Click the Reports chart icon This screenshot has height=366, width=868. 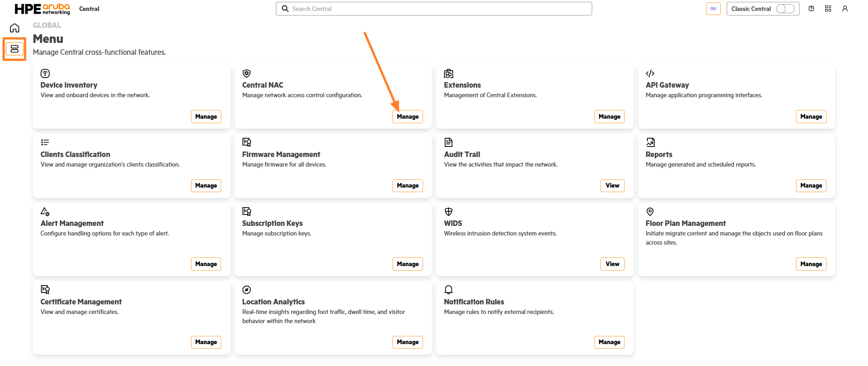click(650, 142)
